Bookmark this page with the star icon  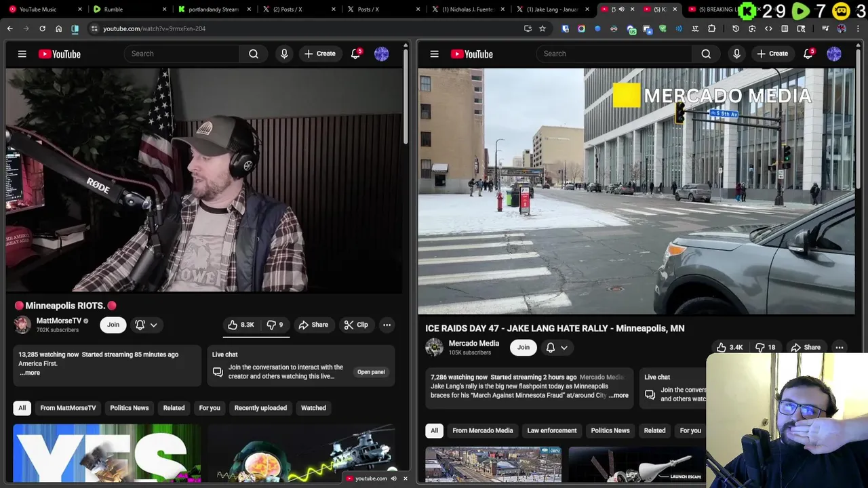542,28
